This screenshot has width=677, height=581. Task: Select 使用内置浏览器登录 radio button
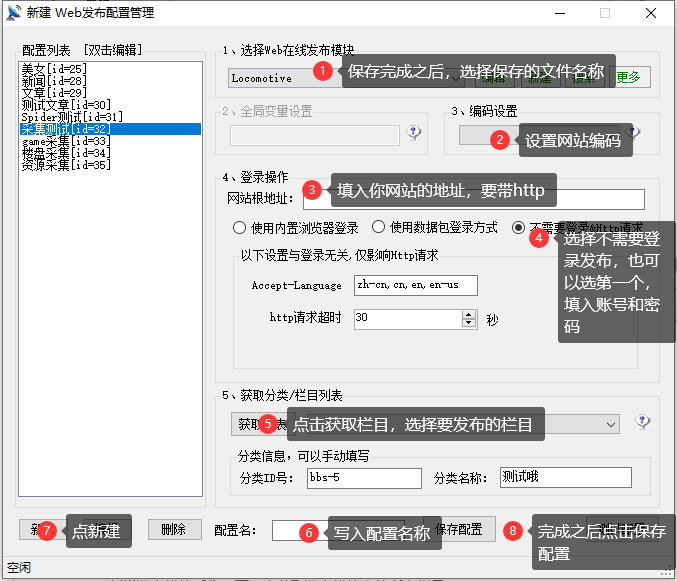point(239,227)
